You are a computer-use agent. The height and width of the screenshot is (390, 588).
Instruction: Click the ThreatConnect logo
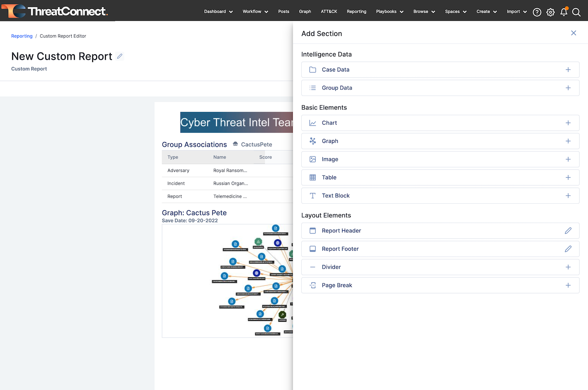[x=54, y=11]
